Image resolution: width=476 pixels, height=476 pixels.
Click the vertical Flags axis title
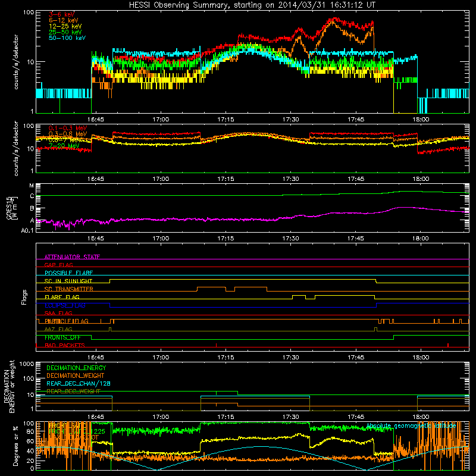pyautogui.click(x=24, y=297)
